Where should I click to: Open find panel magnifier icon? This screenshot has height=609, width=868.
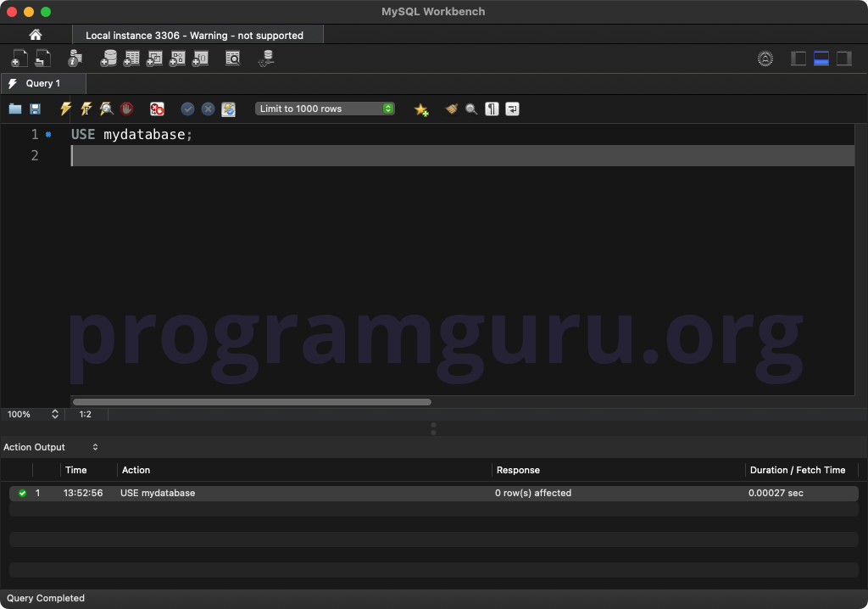[x=471, y=109]
